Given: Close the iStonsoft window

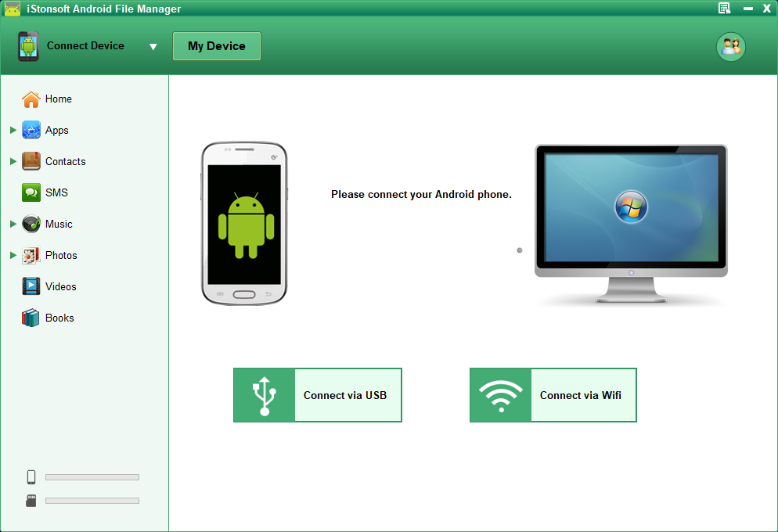Looking at the screenshot, I should tap(766, 9).
